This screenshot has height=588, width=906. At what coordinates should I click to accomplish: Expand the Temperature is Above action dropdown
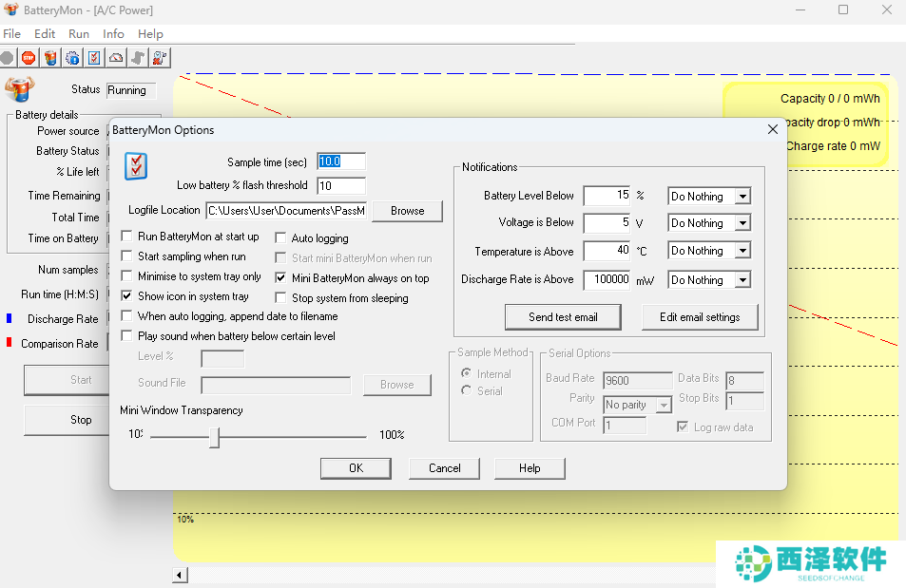[x=742, y=251]
